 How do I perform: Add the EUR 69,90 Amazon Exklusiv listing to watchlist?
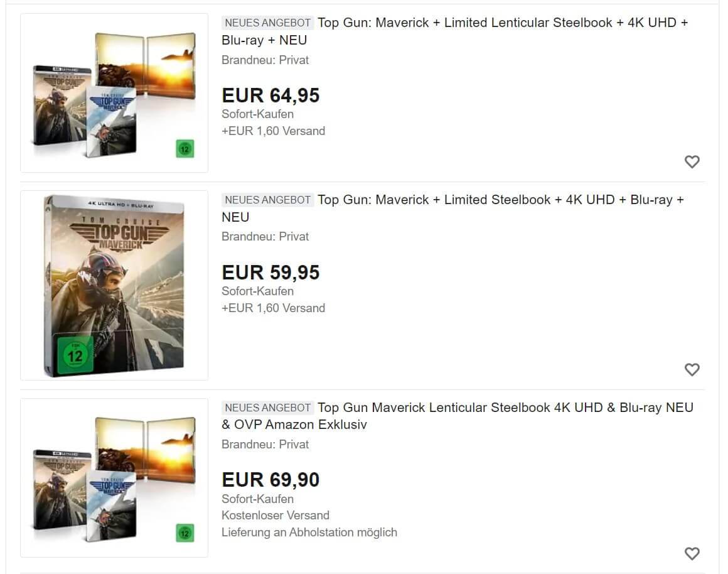point(692,553)
